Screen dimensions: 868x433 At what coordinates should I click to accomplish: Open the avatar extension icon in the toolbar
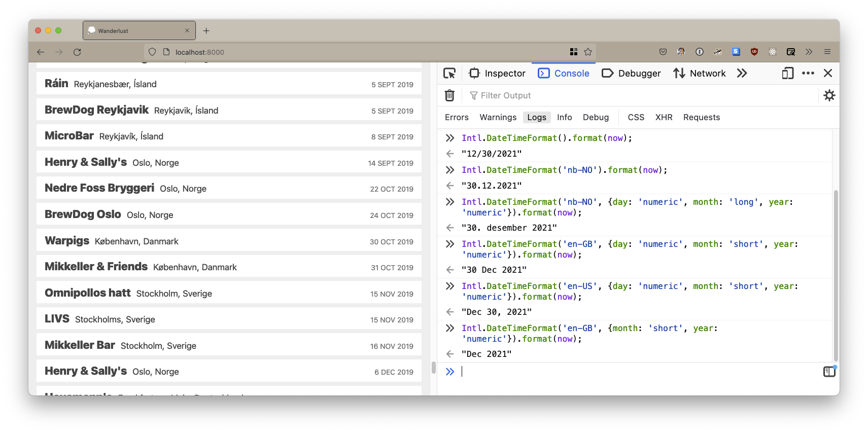click(x=681, y=52)
